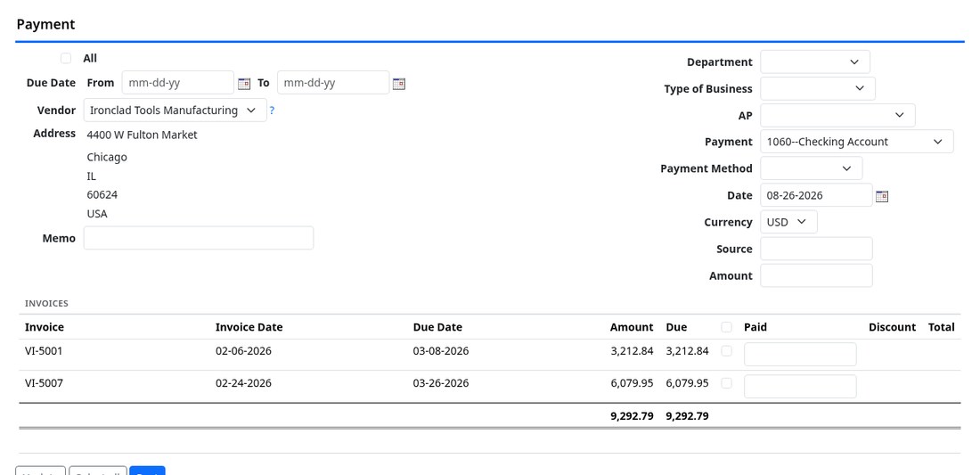Screen dimensions: 980x475
Task: Open the Due Date From calendar picker
Action: point(244,83)
